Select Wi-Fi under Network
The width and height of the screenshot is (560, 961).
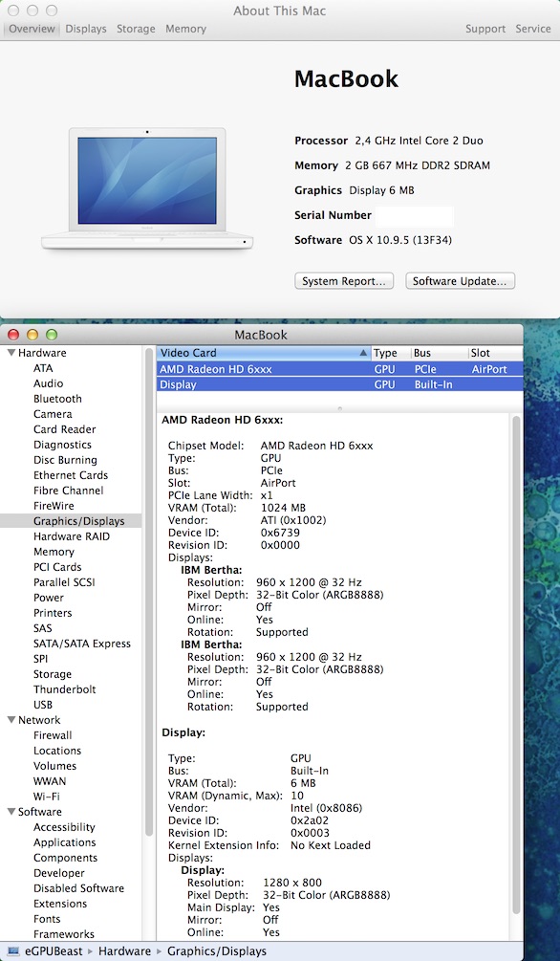tap(47, 797)
